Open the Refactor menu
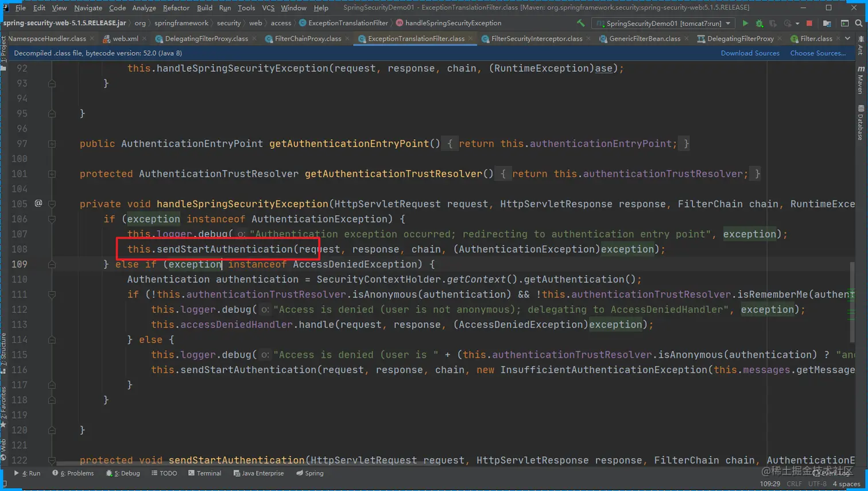 [x=176, y=7]
